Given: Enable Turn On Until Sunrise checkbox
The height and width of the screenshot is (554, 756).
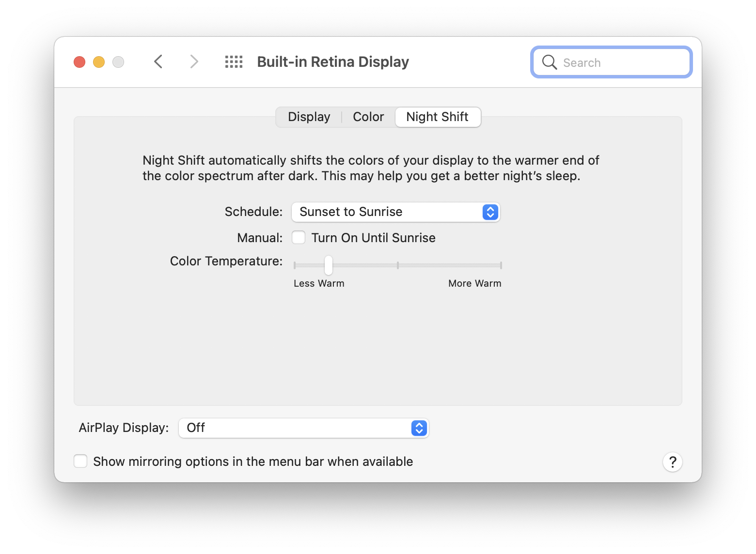Looking at the screenshot, I should (x=299, y=238).
